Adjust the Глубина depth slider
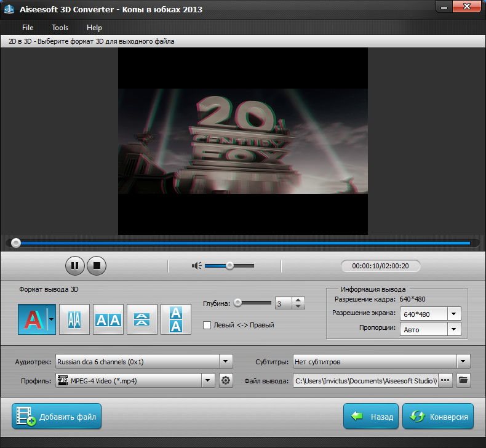Image resolution: width=486 pixels, height=448 pixels. coord(253,303)
